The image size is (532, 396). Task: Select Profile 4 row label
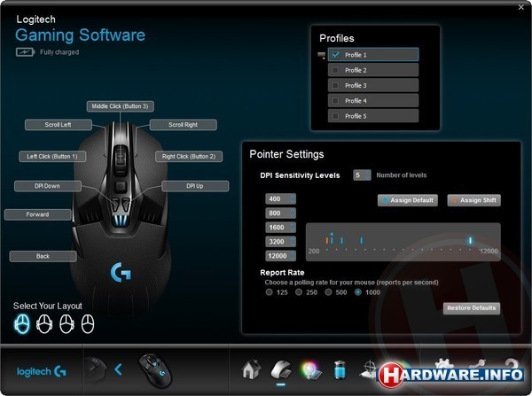click(x=356, y=101)
